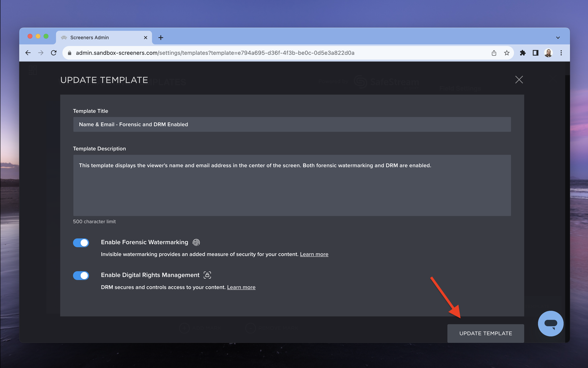
Task: Turn off Enable Digital Rights Management
Action: pyautogui.click(x=81, y=276)
